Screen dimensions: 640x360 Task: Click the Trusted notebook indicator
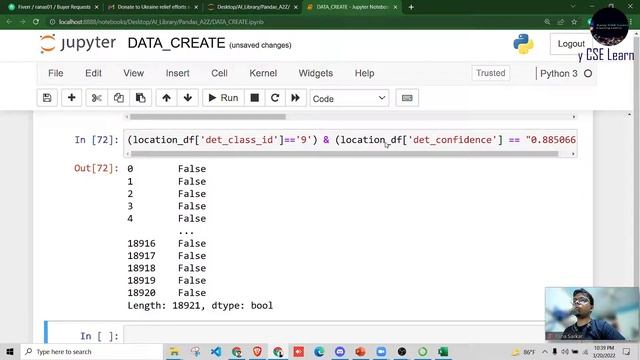tap(491, 73)
